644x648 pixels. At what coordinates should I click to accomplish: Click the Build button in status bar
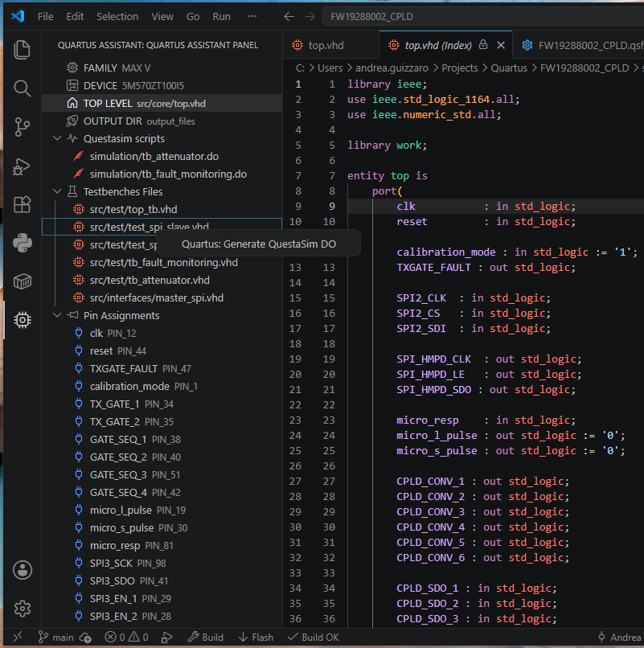206,638
